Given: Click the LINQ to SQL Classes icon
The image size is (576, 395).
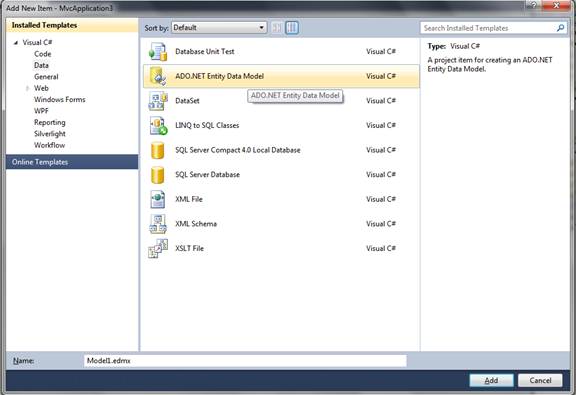Looking at the screenshot, I should coord(158,126).
